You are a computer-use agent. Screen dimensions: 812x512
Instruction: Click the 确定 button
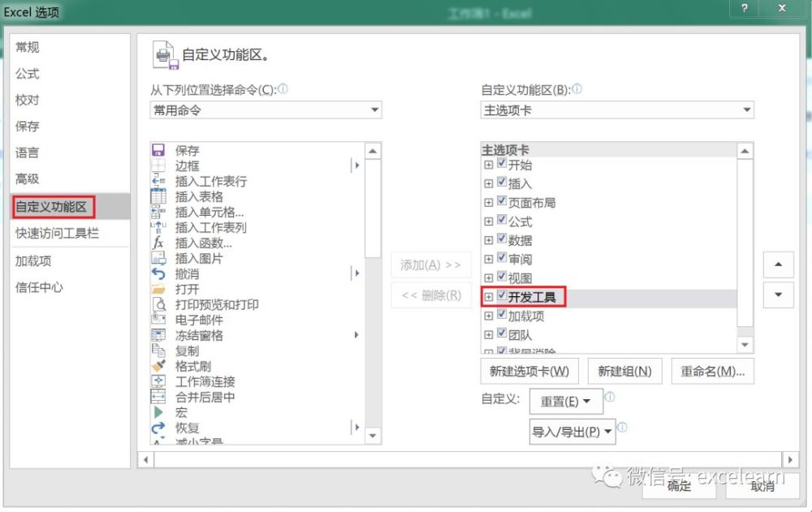pyautogui.click(x=679, y=485)
